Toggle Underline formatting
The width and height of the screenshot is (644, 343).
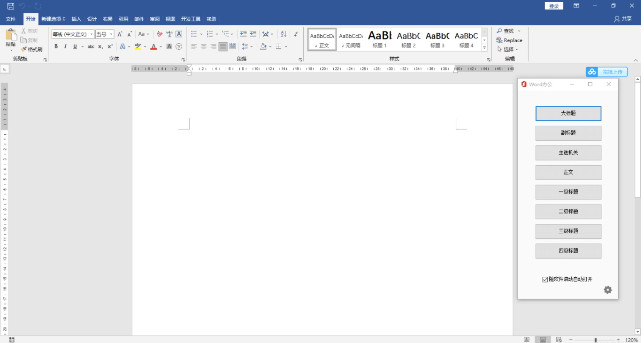(75, 46)
